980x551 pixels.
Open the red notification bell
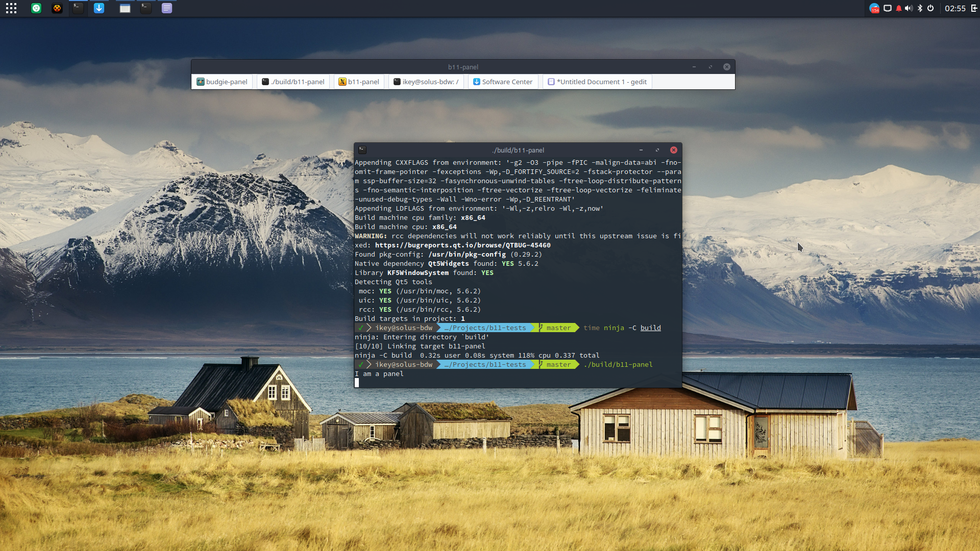(899, 8)
